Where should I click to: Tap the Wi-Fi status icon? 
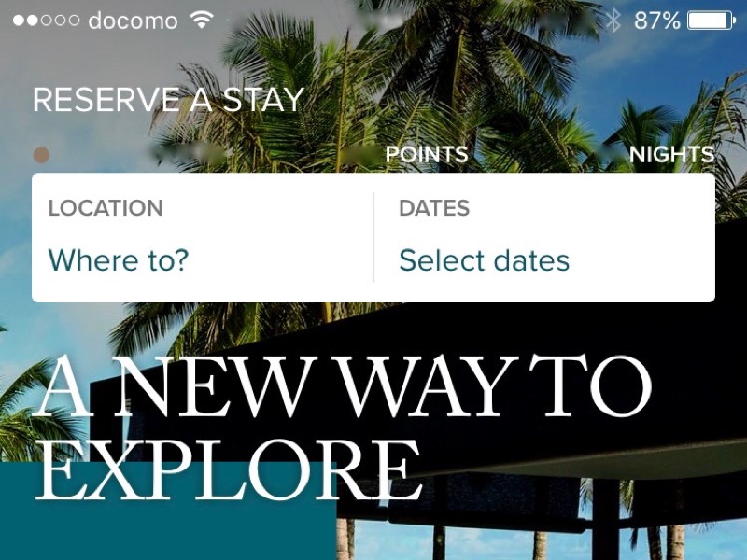[202, 20]
